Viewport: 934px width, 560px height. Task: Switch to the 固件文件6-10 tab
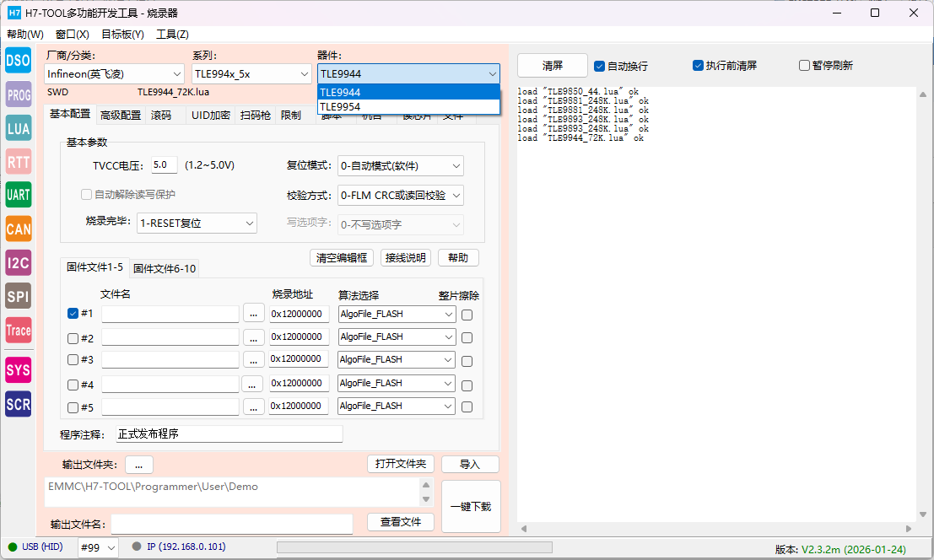click(165, 268)
